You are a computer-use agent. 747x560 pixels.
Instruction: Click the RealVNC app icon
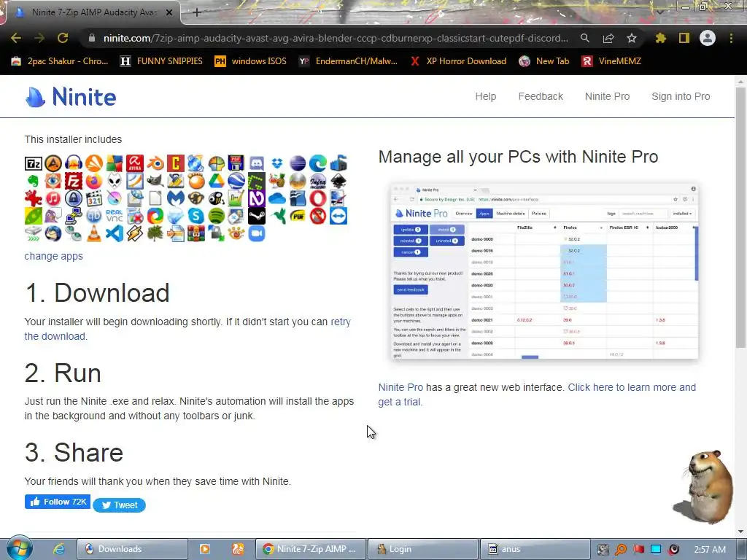click(x=115, y=216)
